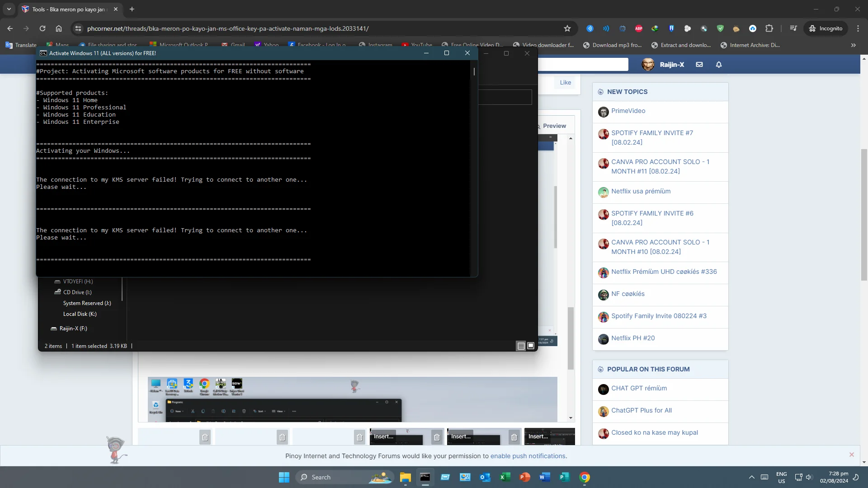Click the taskbar Search box

click(344, 477)
